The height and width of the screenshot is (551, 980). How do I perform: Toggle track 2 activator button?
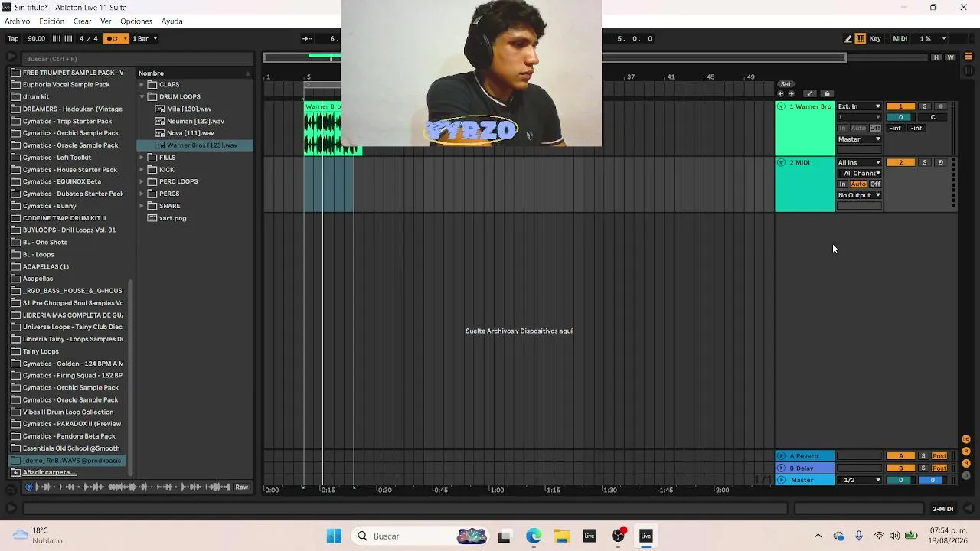[900, 162]
